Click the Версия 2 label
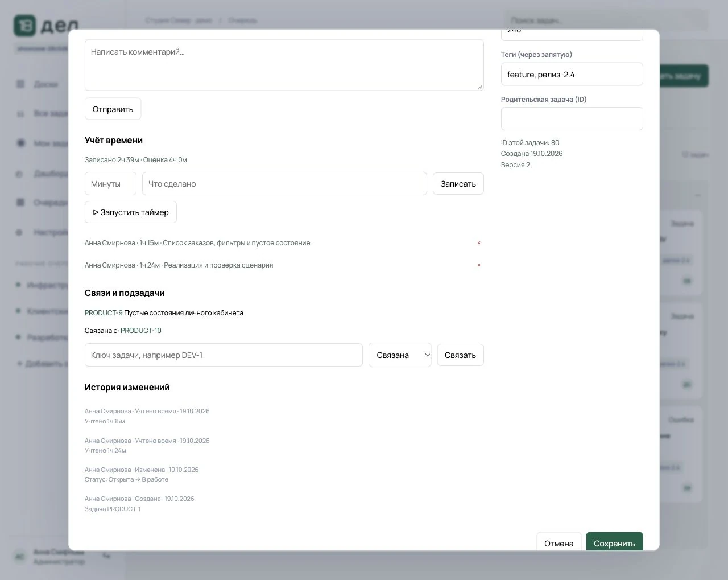728x580 pixels. (x=515, y=165)
